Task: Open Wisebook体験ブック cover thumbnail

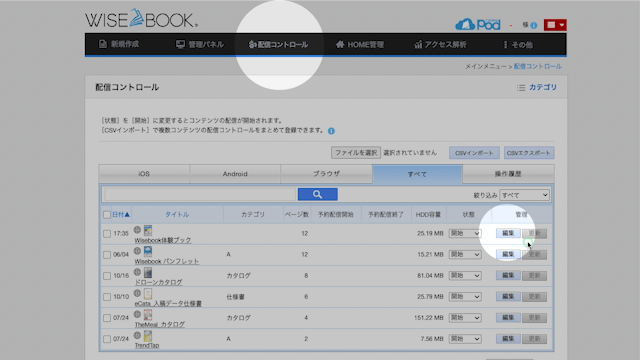Action: click(x=148, y=230)
